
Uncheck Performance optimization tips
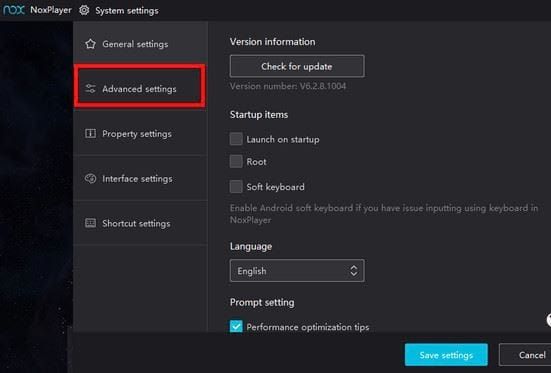[x=236, y=326]
